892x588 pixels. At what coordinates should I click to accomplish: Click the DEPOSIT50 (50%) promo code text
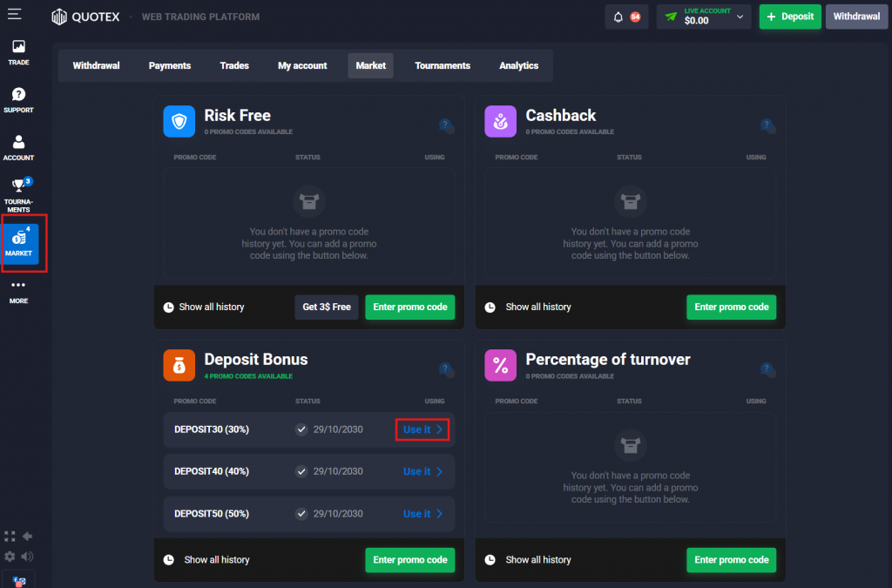pyautogui.click(x=212, y=514)
